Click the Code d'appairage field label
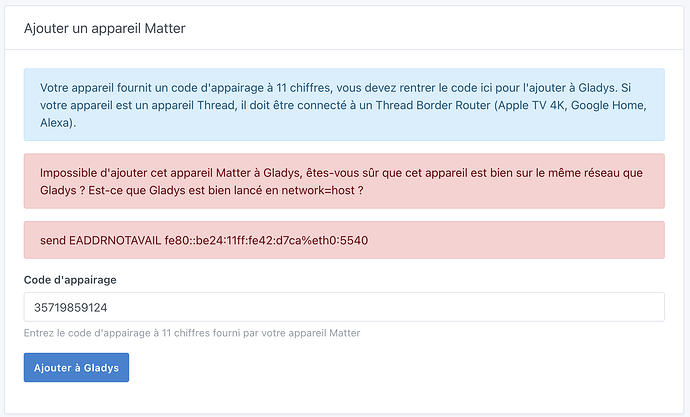 [76, 279]
